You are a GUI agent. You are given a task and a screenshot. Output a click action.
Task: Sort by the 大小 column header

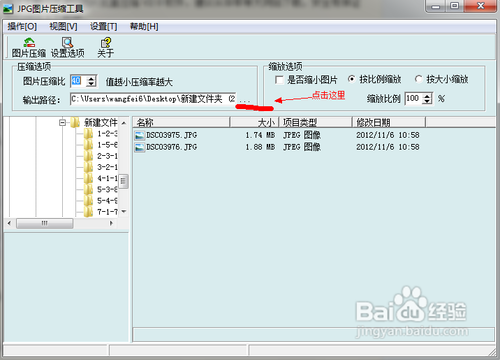tap(254, 122)
